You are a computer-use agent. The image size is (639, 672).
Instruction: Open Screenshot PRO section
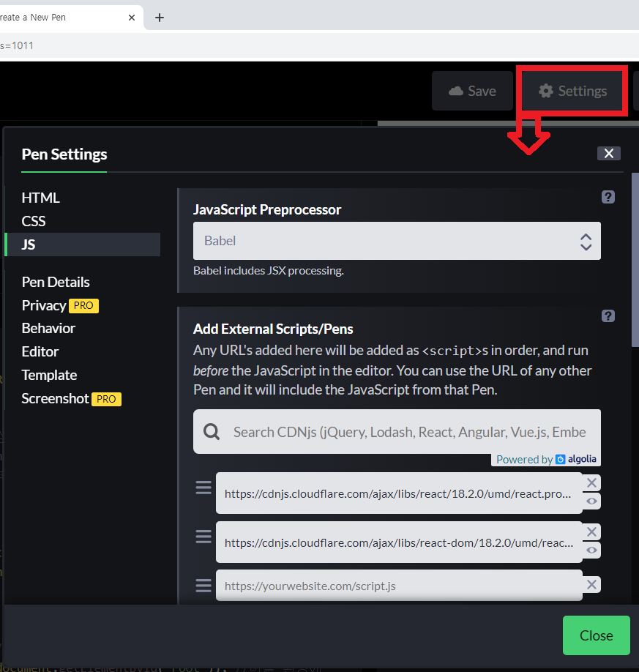(x=72, y=398)
